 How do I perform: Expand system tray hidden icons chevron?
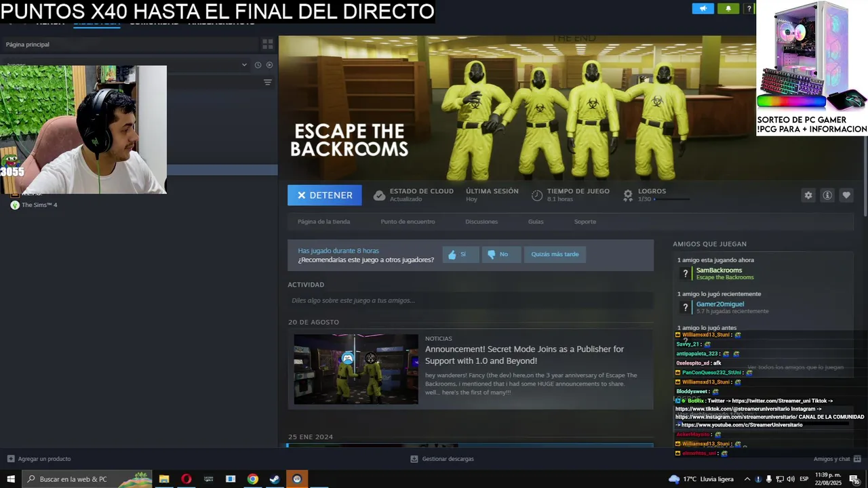(747, 479)
